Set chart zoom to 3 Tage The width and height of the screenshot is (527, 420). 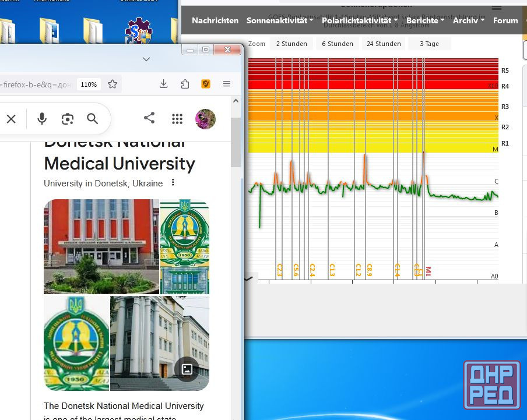[429, 44]
